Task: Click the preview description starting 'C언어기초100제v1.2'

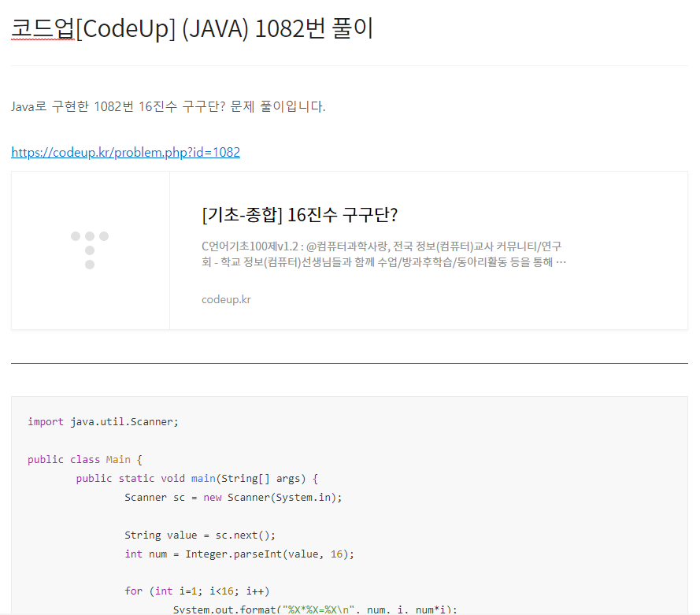Action: [384, 254]
